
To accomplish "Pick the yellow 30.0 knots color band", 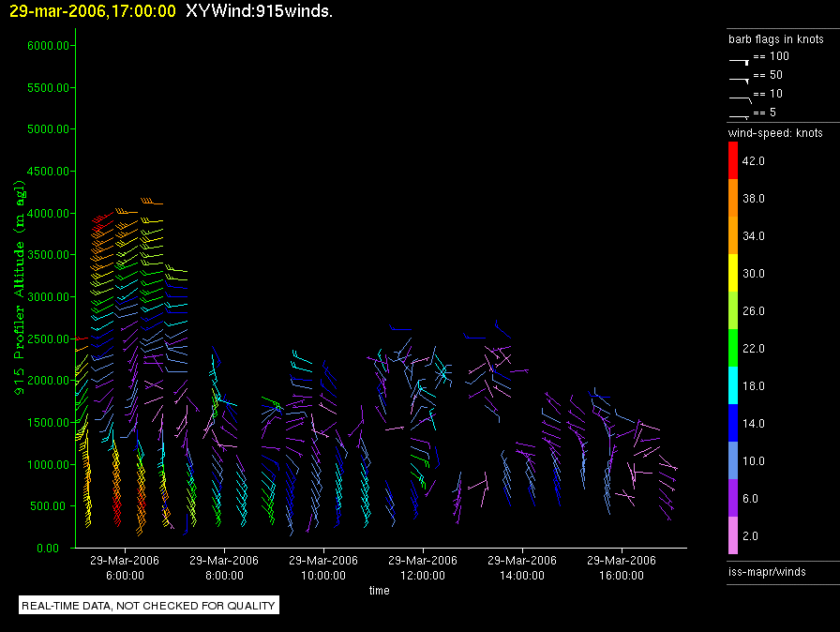I will click(x=733, y=274).
